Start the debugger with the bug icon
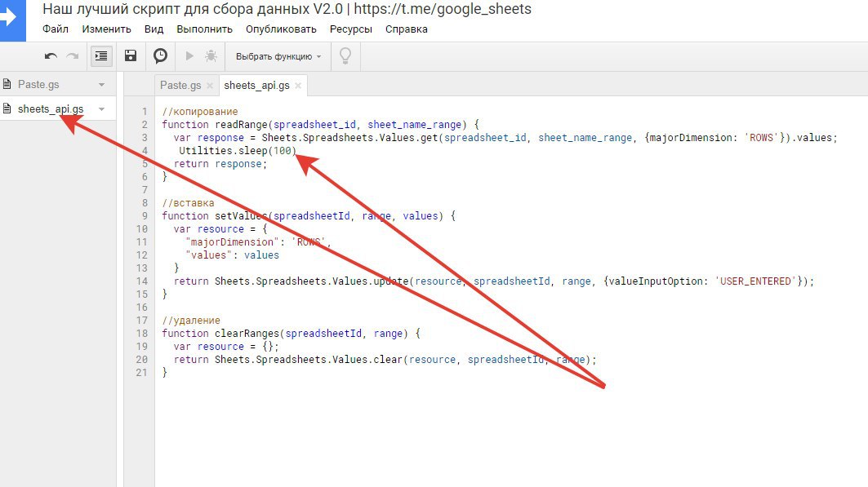The width and height of the screenshot is (868, 487). pos(211,55)
